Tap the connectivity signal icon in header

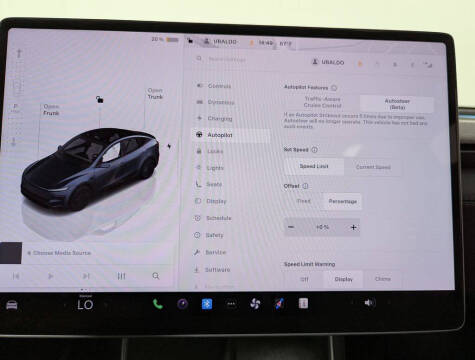pyautogui.click(x=428, y=65)
